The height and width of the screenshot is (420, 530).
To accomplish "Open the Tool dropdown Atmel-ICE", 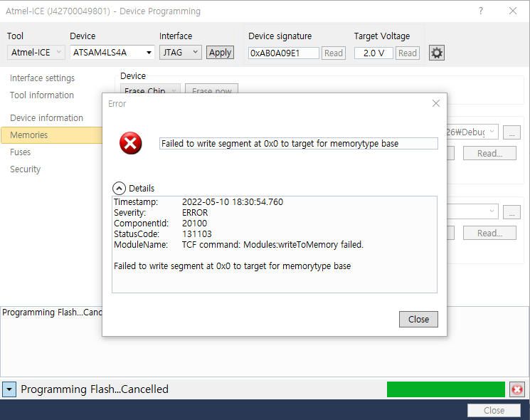I will (36, 53).
